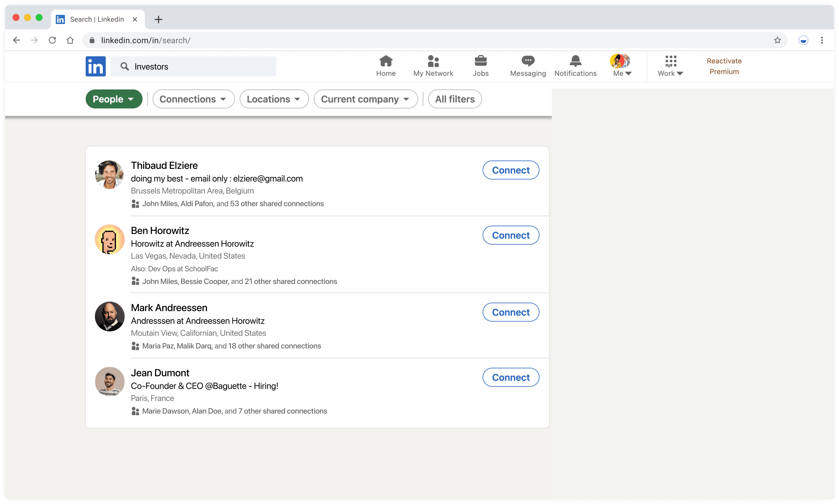Connect with Jean Dumont
The height and width of the screenshot is (504, 839).
click(x=511, y=378)
